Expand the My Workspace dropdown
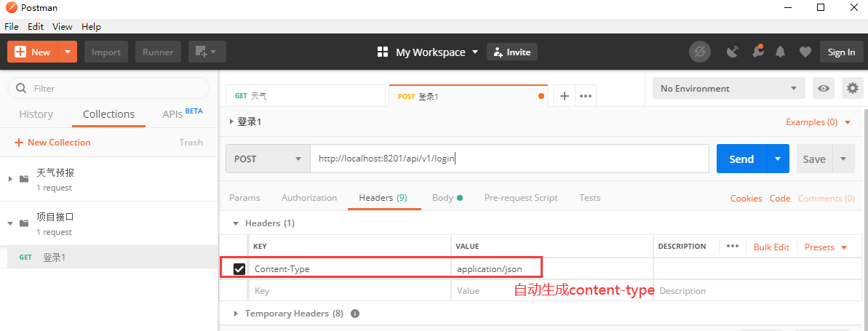The image size is (868, 331). point(475,52)
